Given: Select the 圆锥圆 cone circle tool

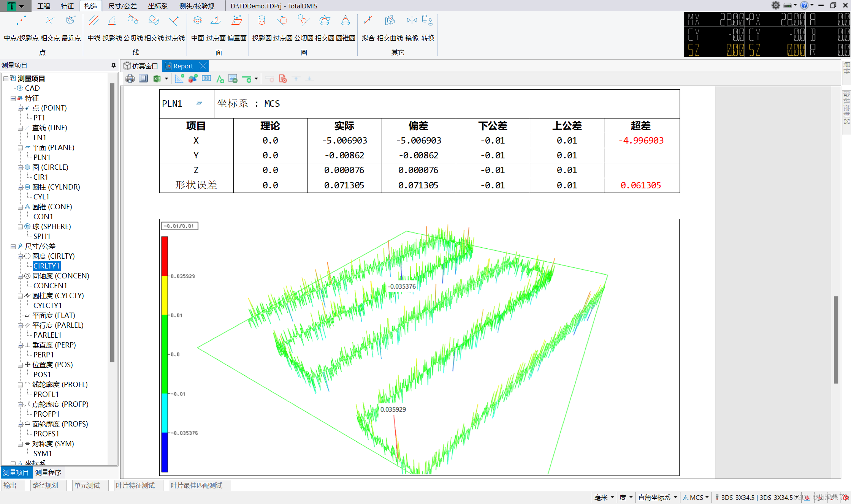Looking at the screenshot, I should [x=345, y=27].
